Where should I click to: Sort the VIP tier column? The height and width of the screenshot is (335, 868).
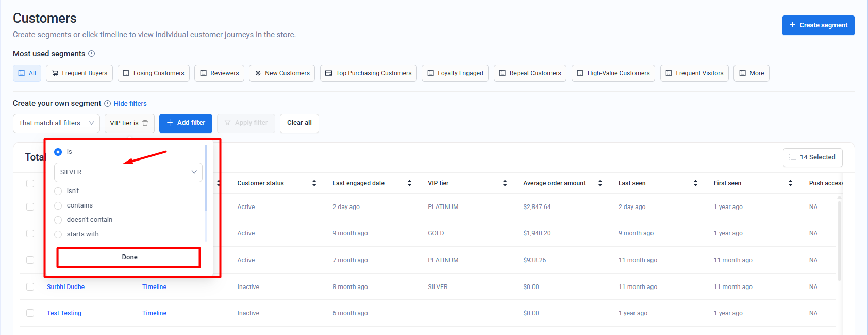505,183
